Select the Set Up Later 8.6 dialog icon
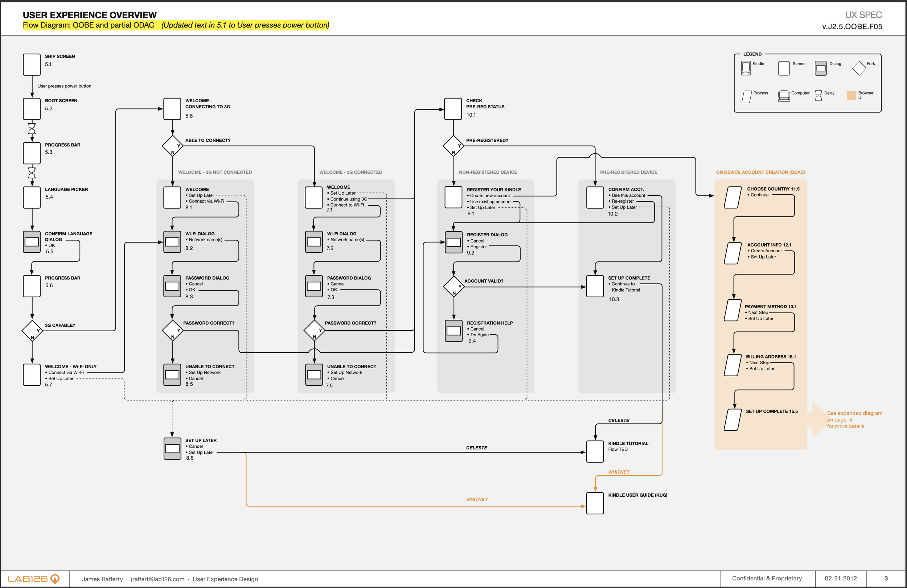The width and height of the screenshot is (907, 588). pos(172,449)
